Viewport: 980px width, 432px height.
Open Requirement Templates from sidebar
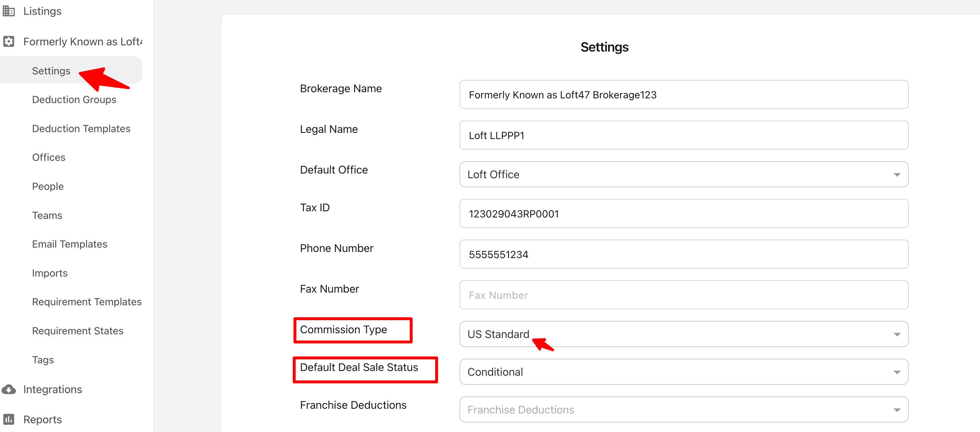point(87,302)
